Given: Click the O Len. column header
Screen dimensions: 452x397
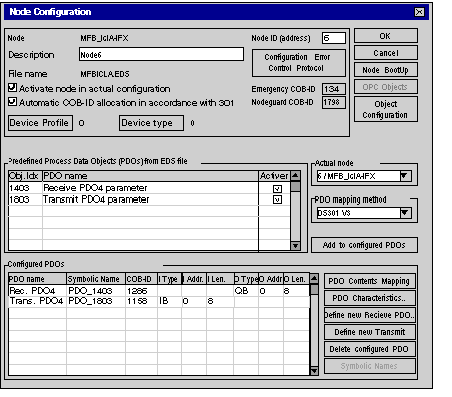Looking at the screenshot, I should point(296,279).
